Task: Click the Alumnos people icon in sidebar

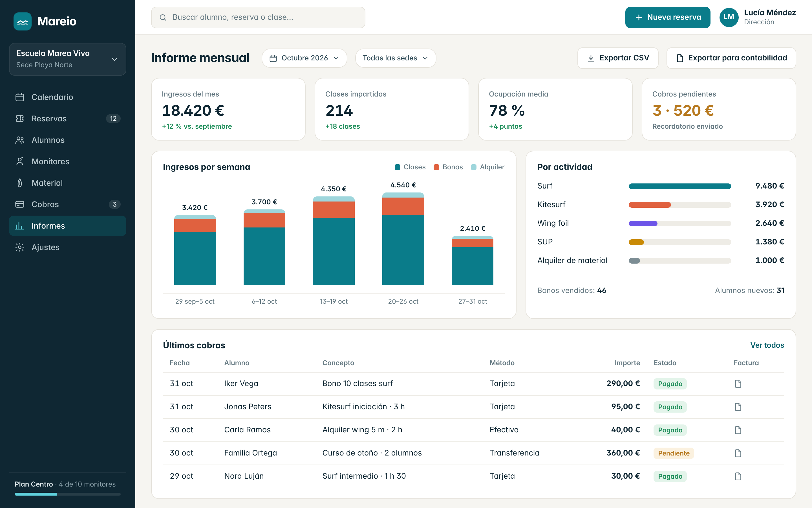Action: click(20, 140)
